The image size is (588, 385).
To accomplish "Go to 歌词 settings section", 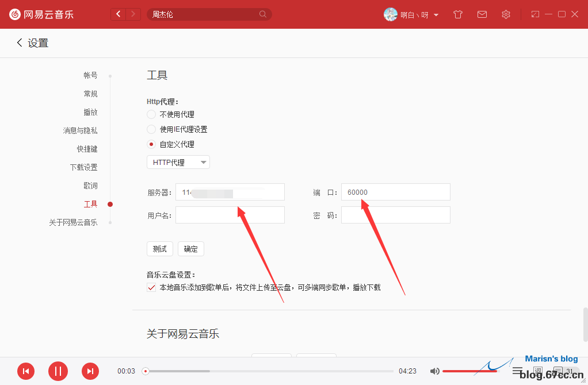I will click(90, 186).
